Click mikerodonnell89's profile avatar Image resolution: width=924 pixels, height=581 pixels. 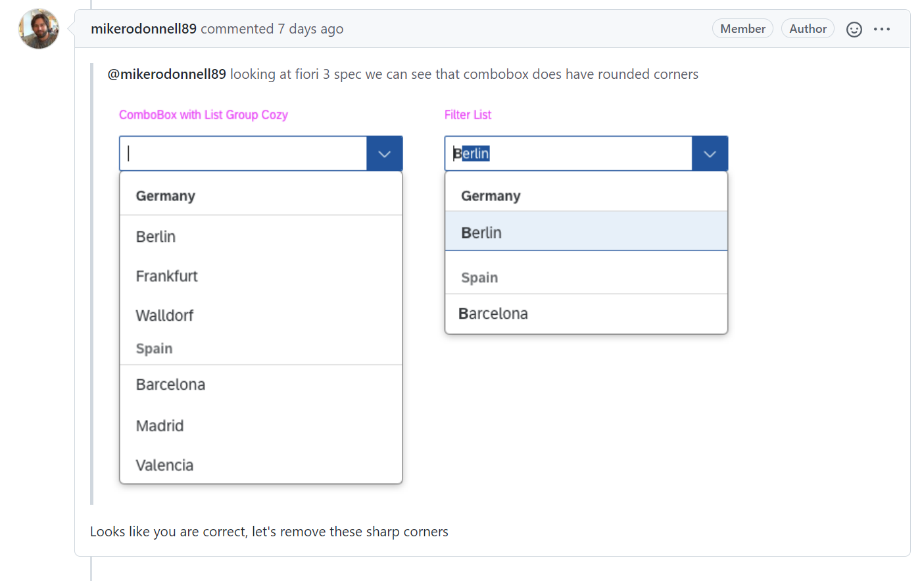[38, 28]
